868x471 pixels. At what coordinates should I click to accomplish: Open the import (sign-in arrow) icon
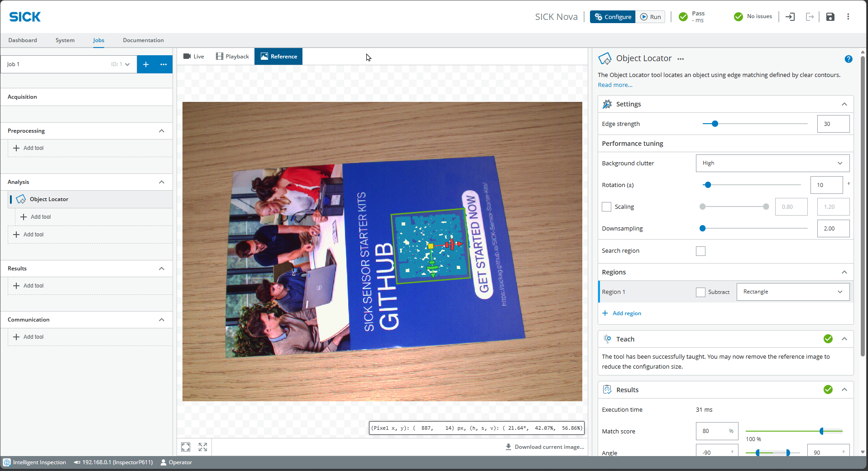tap(790, 17)
